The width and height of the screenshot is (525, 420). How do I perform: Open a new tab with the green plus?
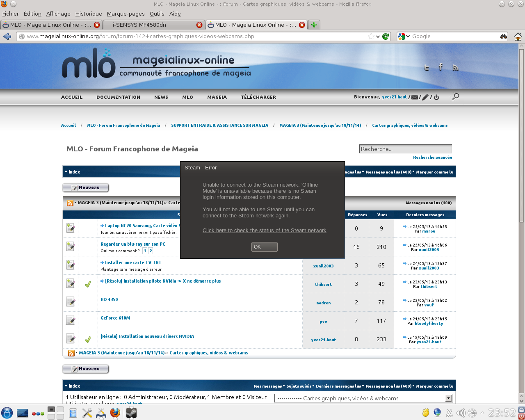(314, 25)
